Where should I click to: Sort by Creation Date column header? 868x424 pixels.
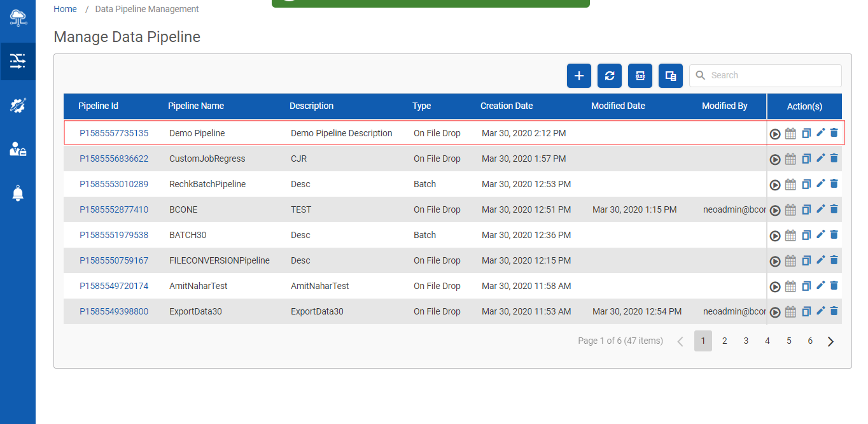tap(507, 106)
